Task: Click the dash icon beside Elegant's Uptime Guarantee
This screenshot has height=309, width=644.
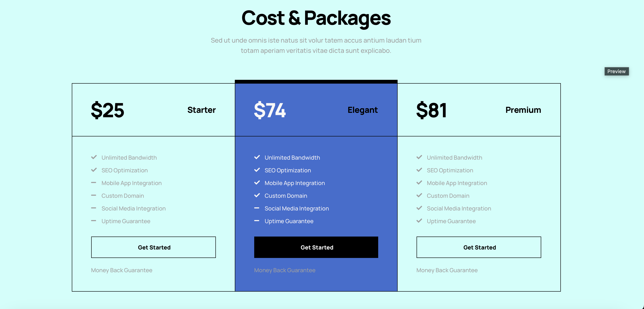Action: coord(257,221)
